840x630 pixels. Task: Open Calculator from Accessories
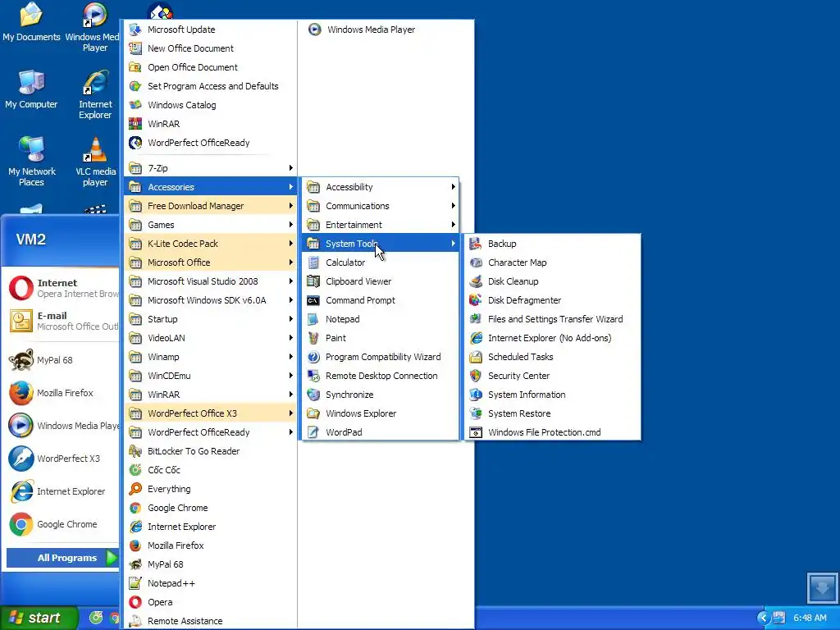click(x=381, y=262)
